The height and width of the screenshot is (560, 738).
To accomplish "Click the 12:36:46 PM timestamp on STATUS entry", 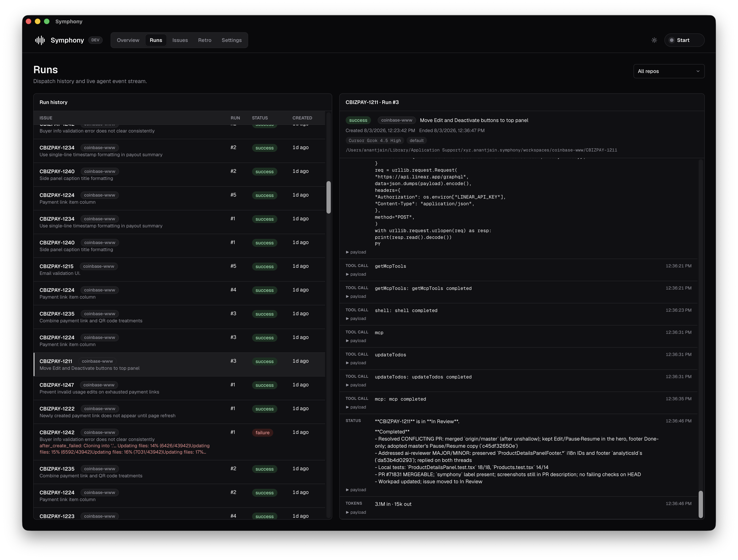I will (678, 421).
